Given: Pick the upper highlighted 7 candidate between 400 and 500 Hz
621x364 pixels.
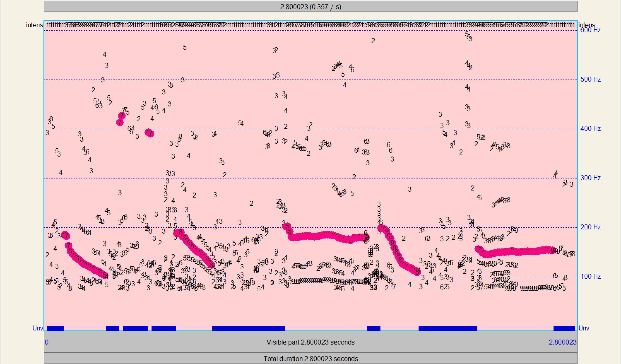Looking at the screenshot, I should coord(122,115).
